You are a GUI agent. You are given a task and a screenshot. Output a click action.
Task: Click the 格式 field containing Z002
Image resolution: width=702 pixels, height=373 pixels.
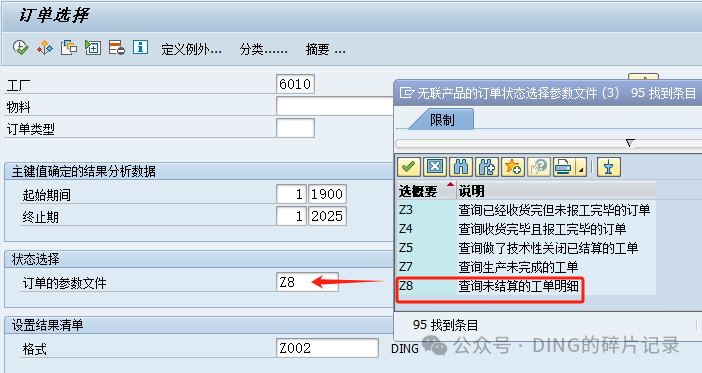coord(327,348)
